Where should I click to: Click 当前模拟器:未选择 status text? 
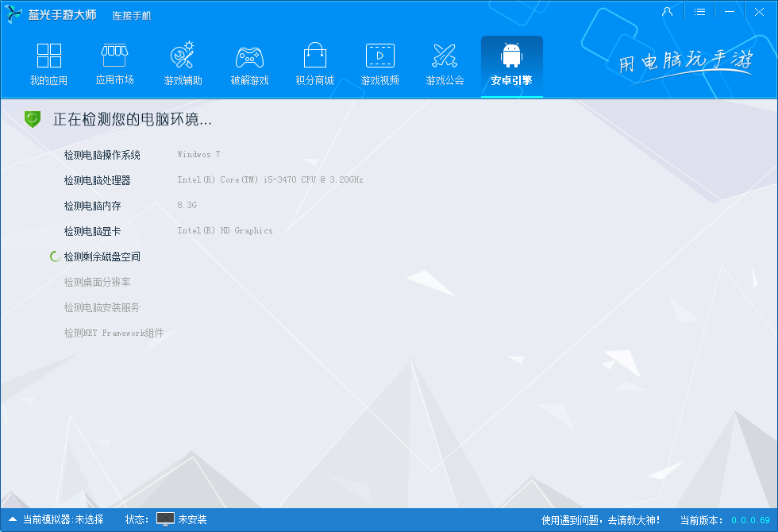[63, 520]
